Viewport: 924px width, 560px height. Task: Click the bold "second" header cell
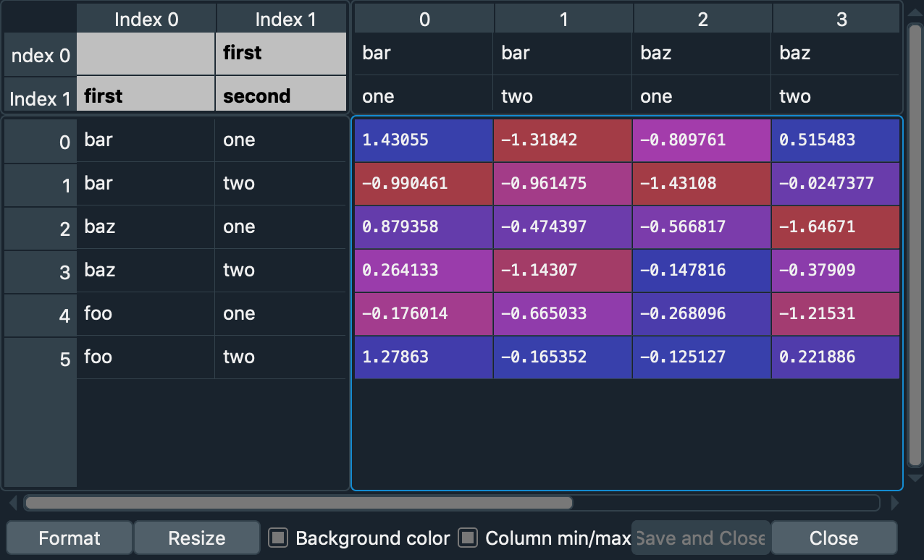pyautogui.click(x=281, y=96)
